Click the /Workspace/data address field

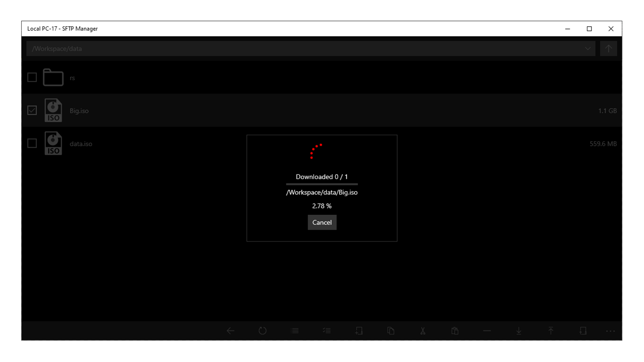tap(184, 48)
